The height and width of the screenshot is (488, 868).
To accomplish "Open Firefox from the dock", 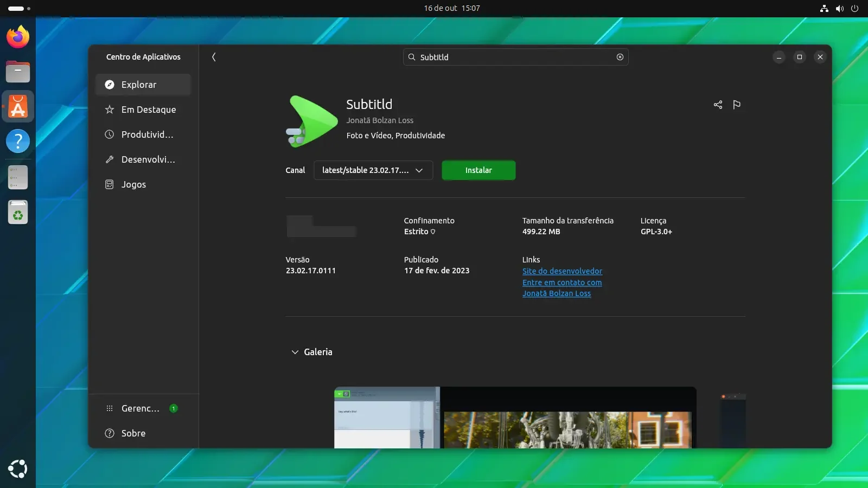I will coord(18,37).
